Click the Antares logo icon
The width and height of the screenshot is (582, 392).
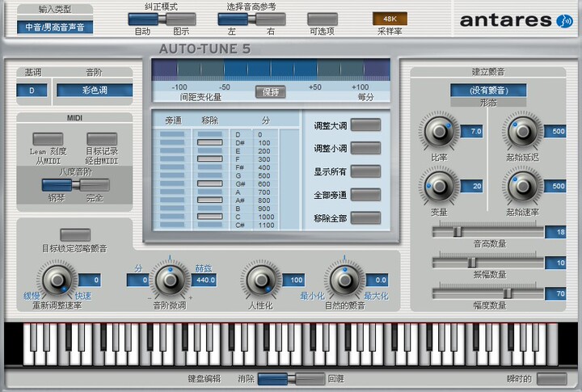coord(564,21)
